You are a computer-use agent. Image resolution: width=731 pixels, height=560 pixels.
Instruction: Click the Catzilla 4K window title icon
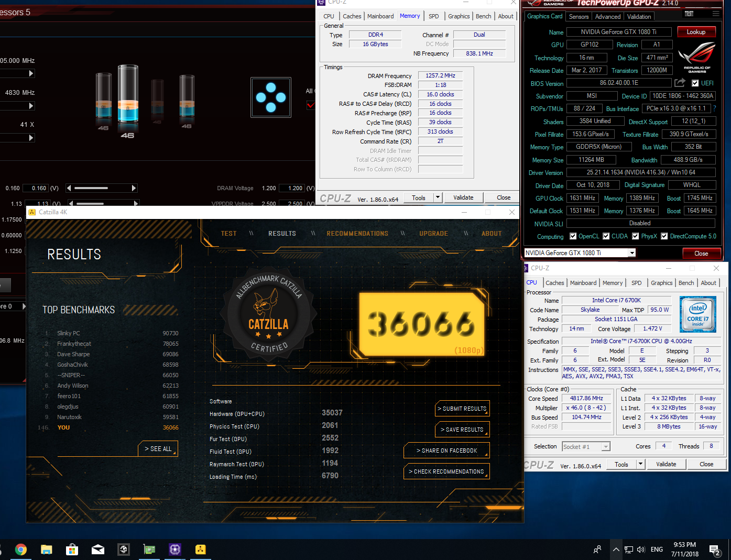click(x=32, y=212)
